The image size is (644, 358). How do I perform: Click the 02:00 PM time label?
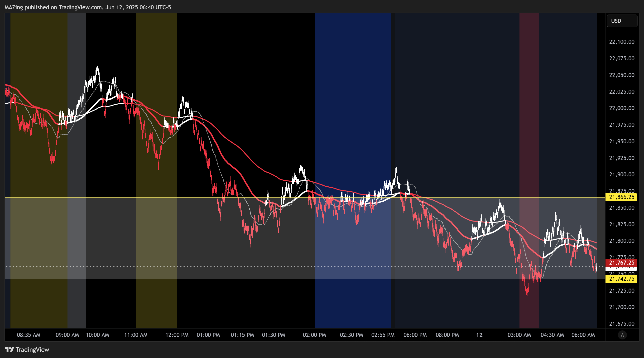[x=314, y=335]
